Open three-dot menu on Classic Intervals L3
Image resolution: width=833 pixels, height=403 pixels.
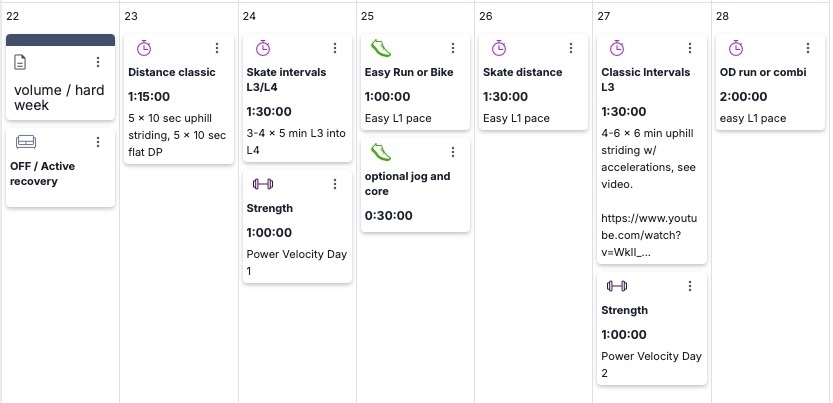[690, 48]
